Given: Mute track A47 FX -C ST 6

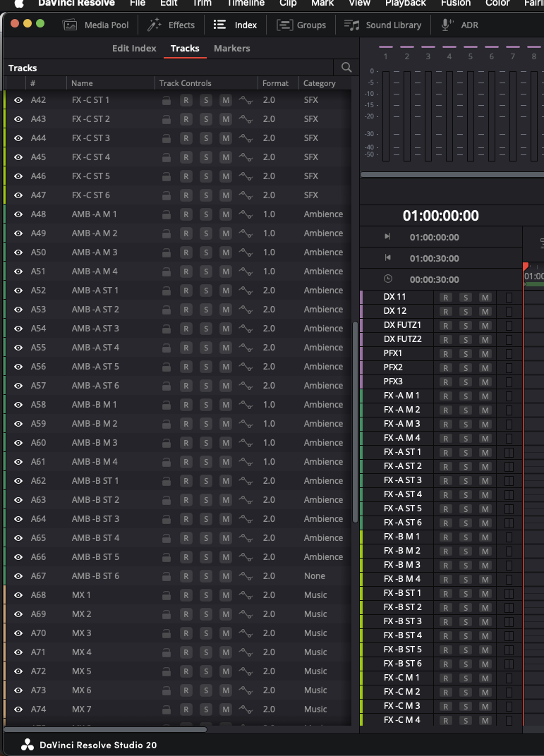Looking at the screenshot, I should pos(226,196).
